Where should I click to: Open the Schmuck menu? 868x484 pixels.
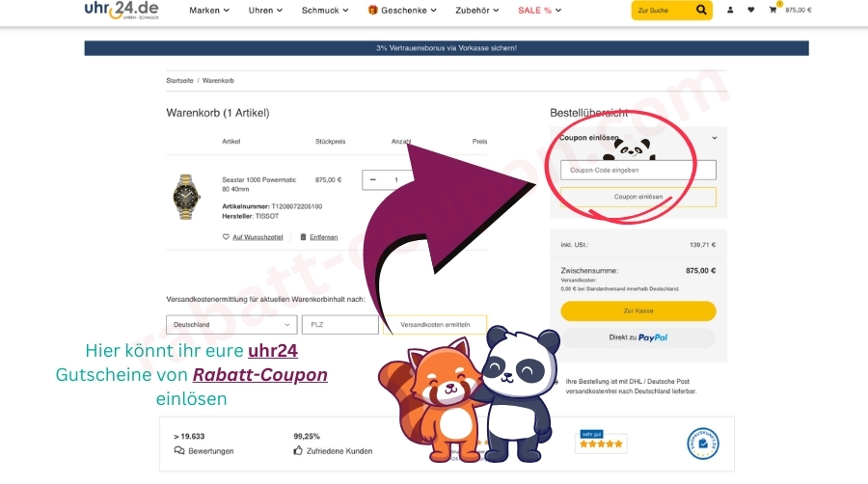pos(325,10)
